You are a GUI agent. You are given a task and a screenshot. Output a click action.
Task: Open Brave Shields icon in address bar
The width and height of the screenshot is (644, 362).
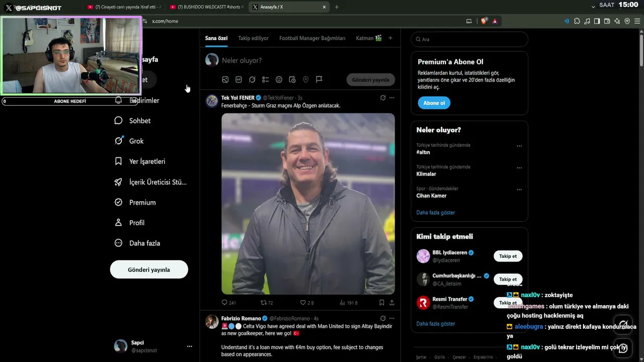coord(484,21)
